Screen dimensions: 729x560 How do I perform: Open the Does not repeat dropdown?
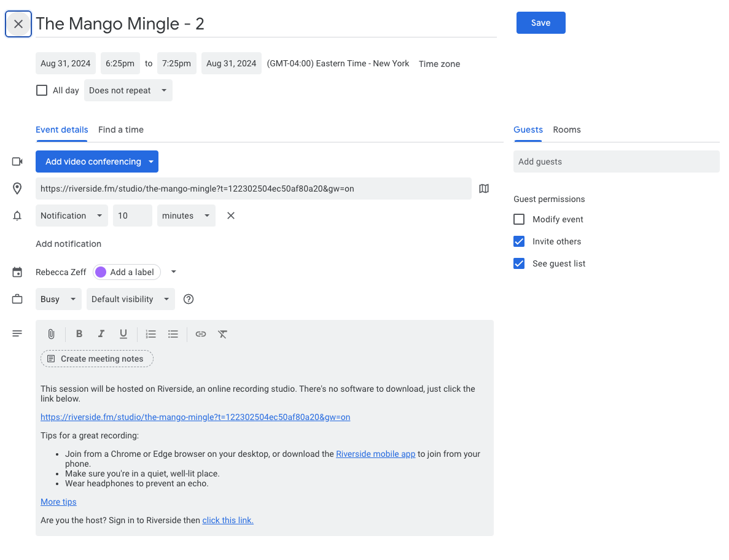coord(128,90)
